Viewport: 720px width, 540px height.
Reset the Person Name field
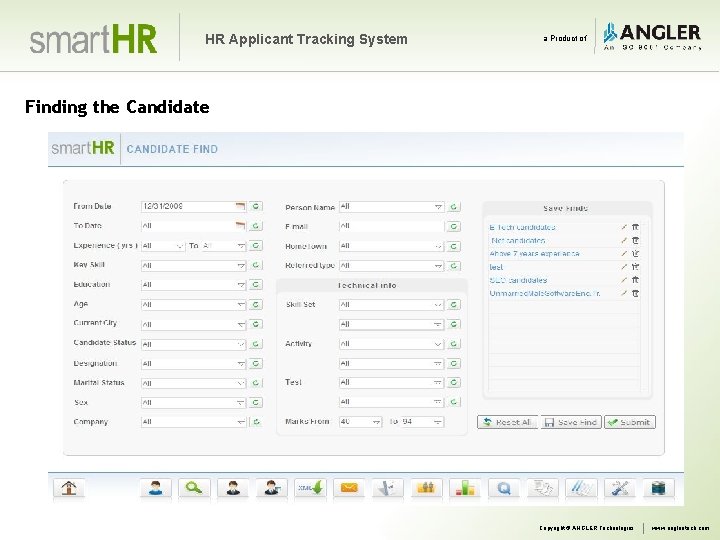[x=454, y=207]
